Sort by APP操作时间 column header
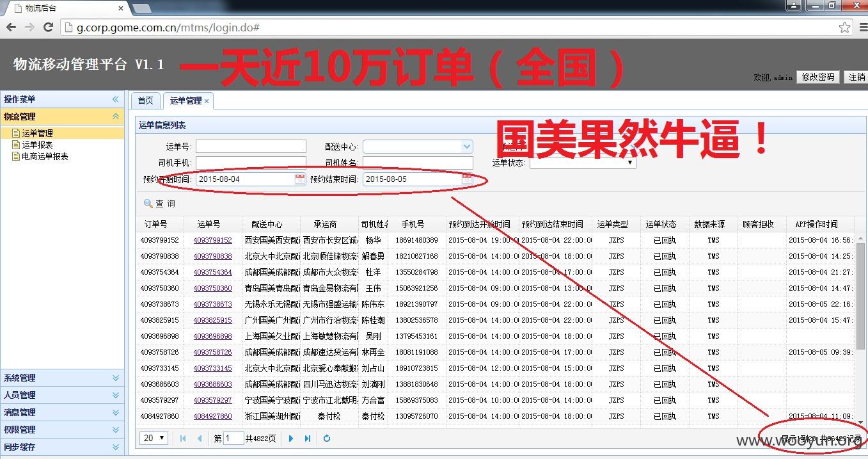Image resolution: width=868 pixels, height=459 pixels. [x=821, y=224]
